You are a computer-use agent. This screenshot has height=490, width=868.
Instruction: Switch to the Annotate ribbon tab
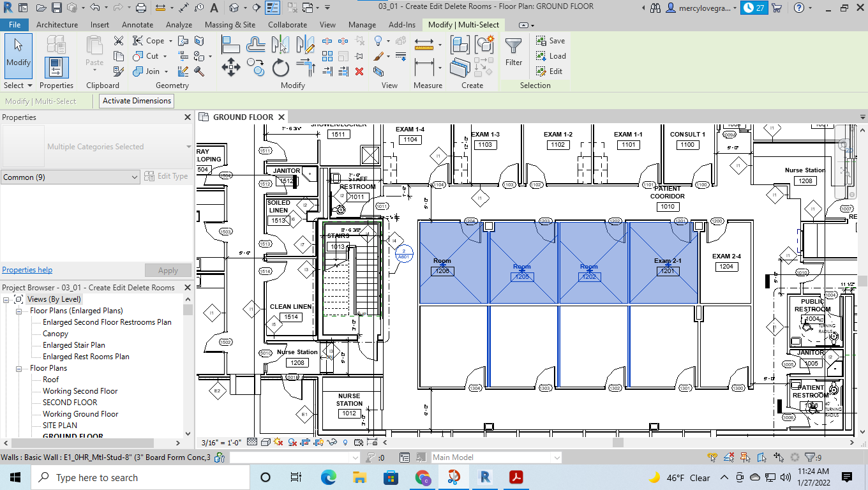point(137,25)
